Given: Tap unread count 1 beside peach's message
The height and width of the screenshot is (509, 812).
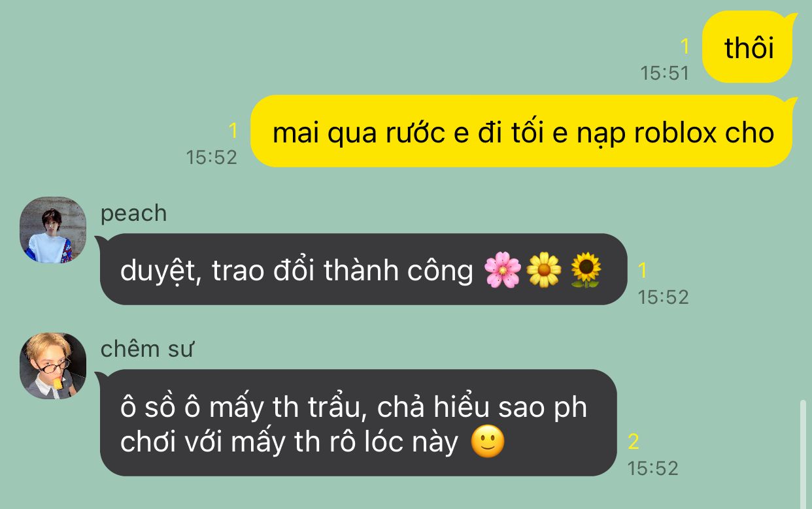Looking at the screenshot, I should (x=642, y=270).
